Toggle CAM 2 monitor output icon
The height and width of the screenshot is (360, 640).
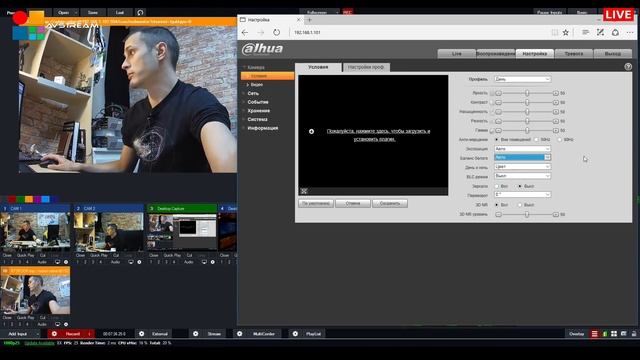point(131,262)
